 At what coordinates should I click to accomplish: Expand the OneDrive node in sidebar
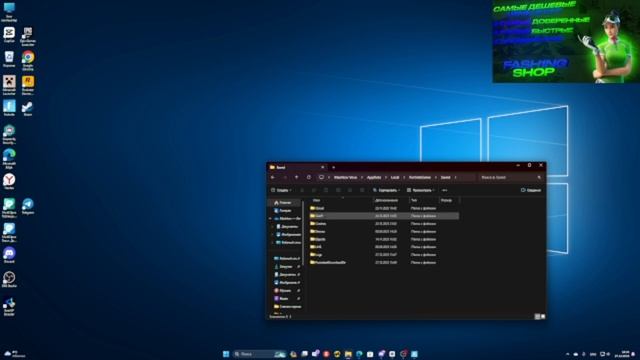[270, 219]
